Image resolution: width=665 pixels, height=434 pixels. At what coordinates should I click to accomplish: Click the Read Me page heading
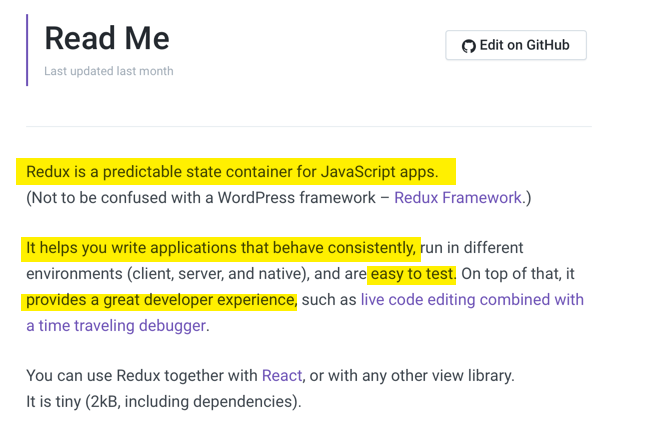click(107, 38)
